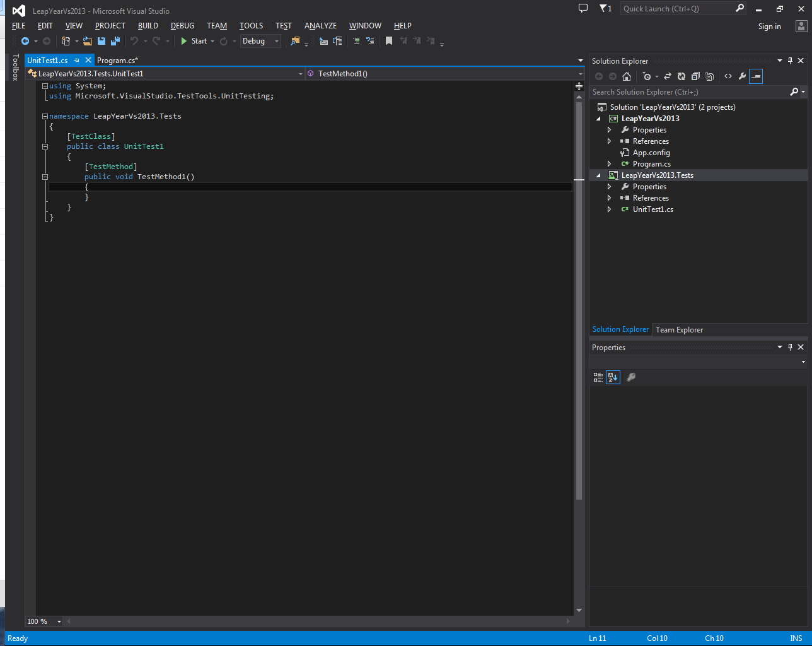The height and width of the screenshot is (646, 812).
Task: Toggle Preview Selected Items in Solution Explorer
Action: pos(756,76)
